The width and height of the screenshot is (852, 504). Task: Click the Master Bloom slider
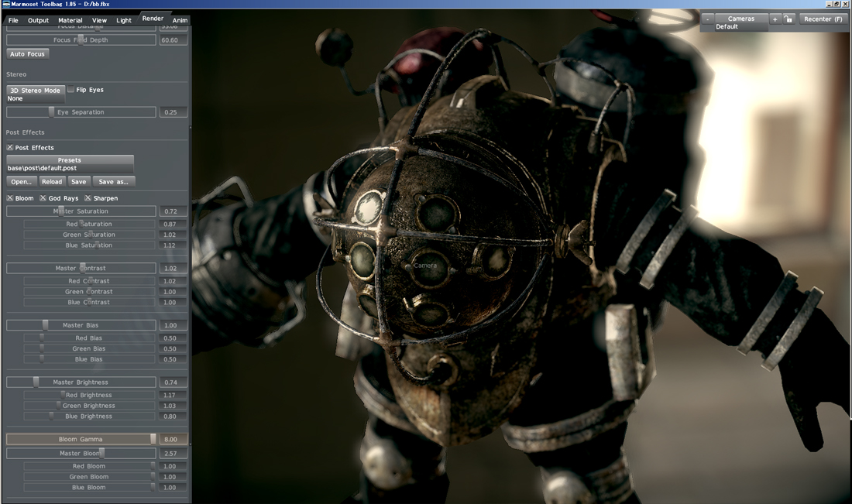point(81,454)
